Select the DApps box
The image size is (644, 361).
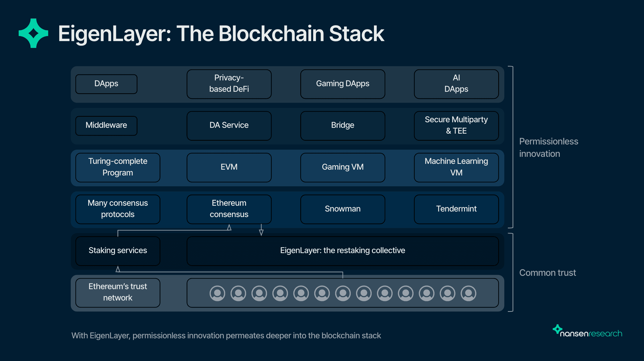106,84
